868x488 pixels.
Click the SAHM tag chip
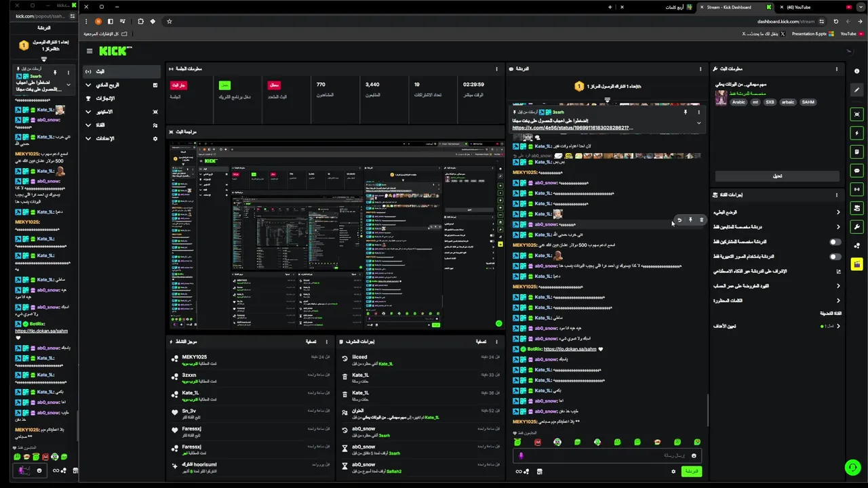(x=808, y=102)
